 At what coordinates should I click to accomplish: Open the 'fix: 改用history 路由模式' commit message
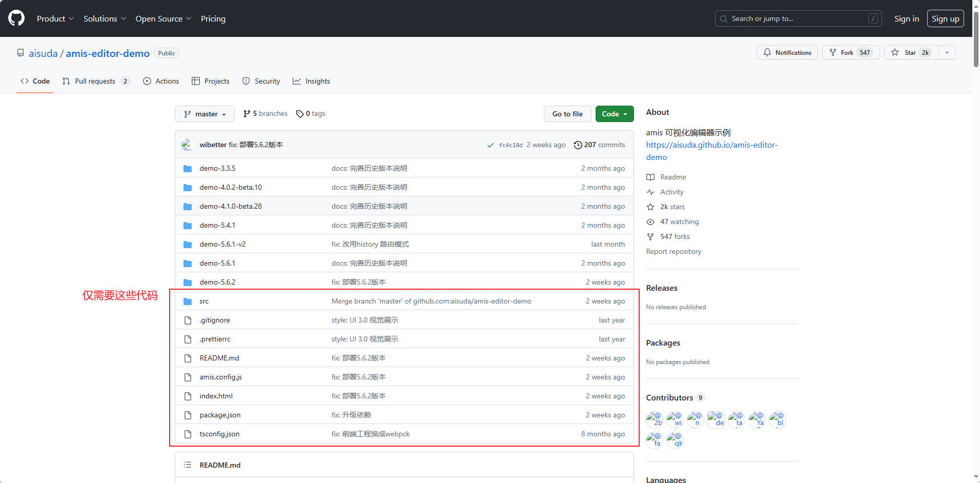click(x=370, y=244)
